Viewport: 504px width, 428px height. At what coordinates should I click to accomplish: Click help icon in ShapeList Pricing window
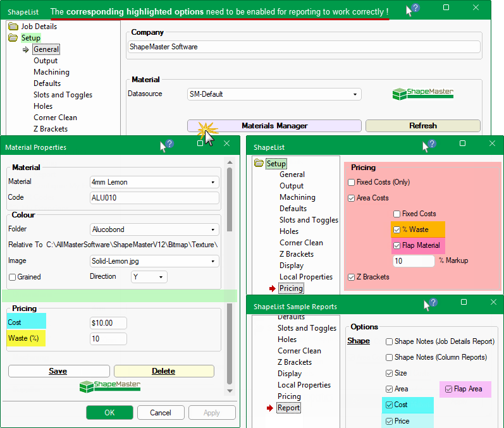click(431, 145)
